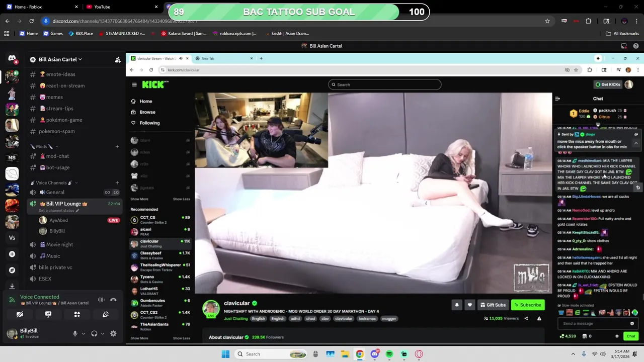Bookmark this page star icon

pyautogui.click(x=547, y=21)
